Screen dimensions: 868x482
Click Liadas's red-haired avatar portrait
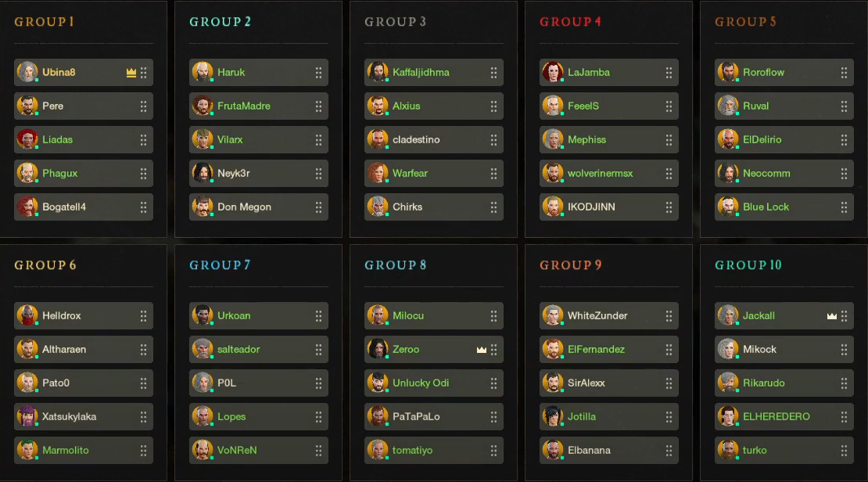[x=27, y=140]
